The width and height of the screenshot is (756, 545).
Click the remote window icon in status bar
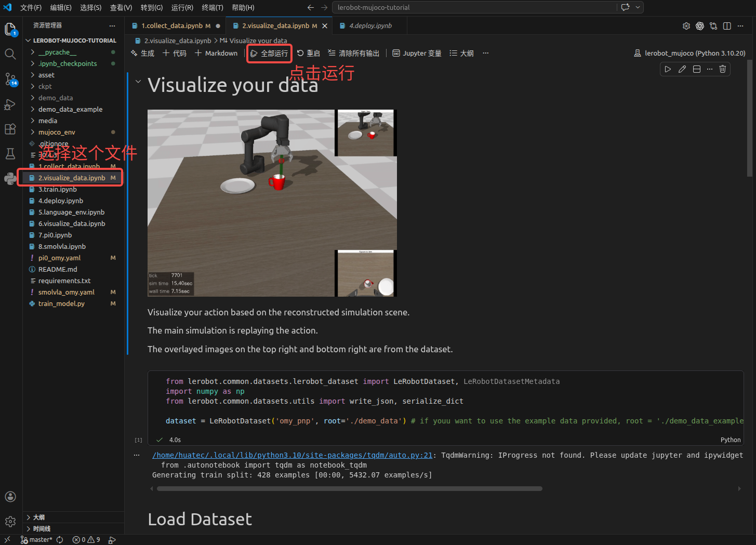tap(7, 540)
